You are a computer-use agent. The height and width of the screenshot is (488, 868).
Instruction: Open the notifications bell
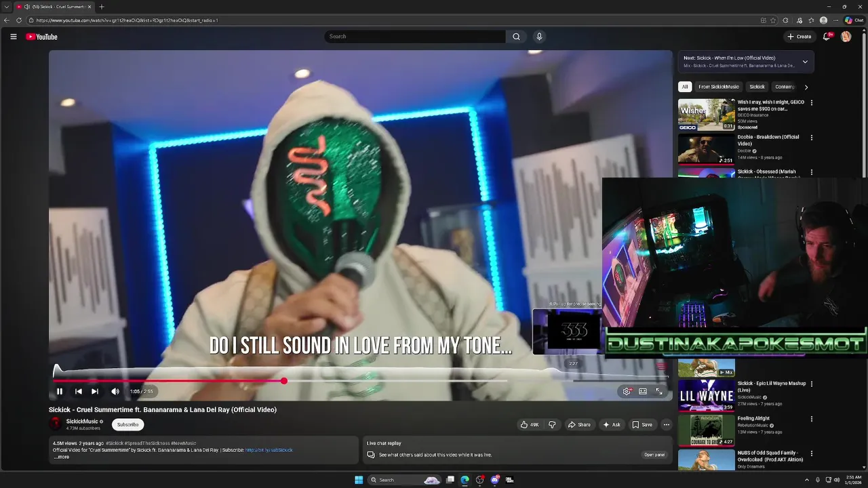(x=826, y=37)
